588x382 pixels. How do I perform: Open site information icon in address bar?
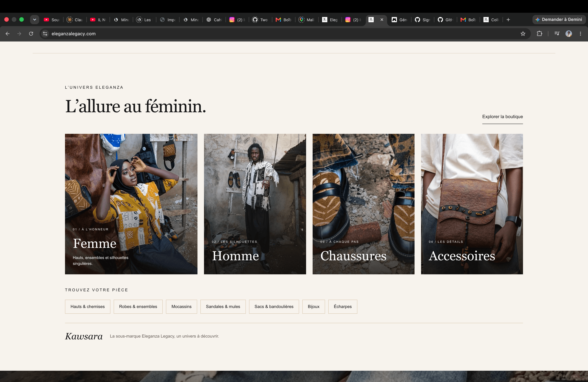pyautogui.click(x=45, y=34)
